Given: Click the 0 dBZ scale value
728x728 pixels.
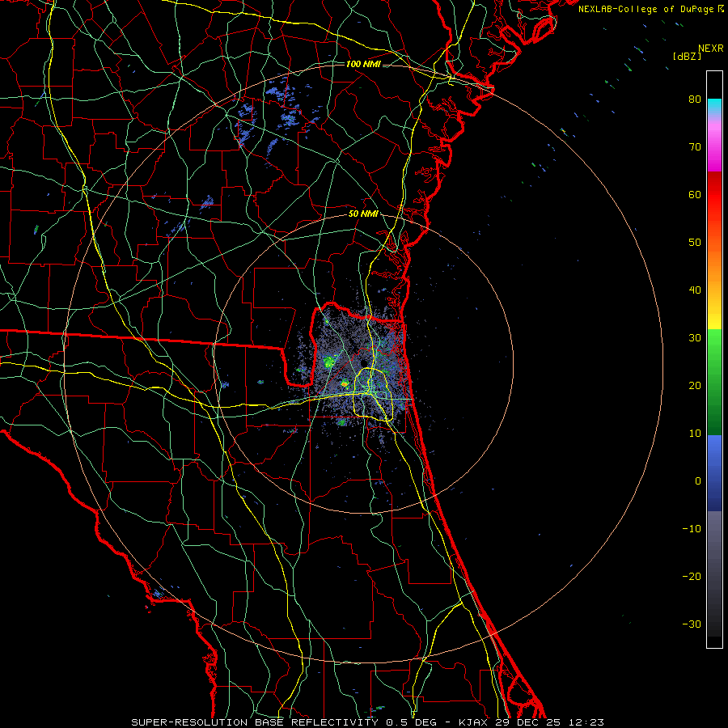Looking at the screenshot, I should click(x=698, y=481).
